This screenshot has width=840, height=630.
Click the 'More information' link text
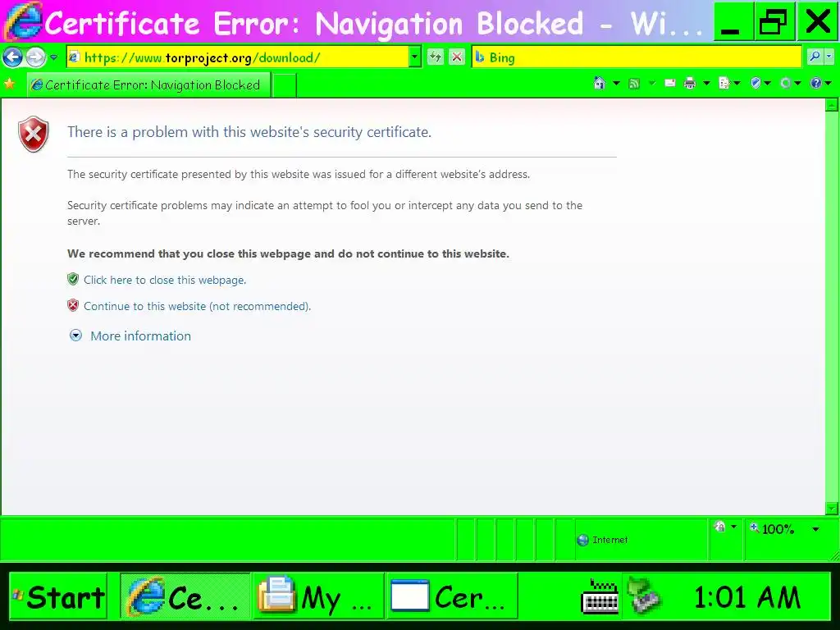(140, 336)
